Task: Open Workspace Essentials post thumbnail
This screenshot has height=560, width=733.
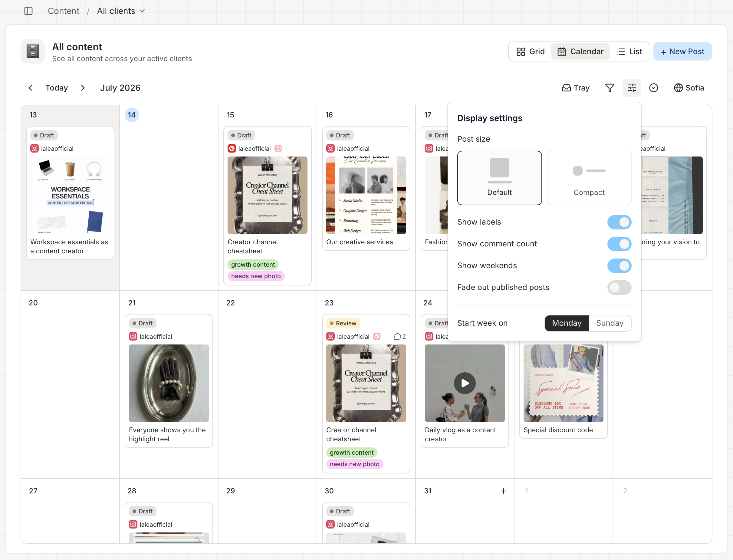Action: click(x=70, y=195)
